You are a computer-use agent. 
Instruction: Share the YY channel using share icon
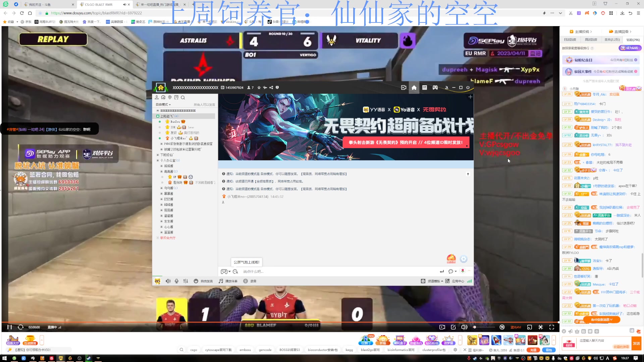[x=271, y=87]
